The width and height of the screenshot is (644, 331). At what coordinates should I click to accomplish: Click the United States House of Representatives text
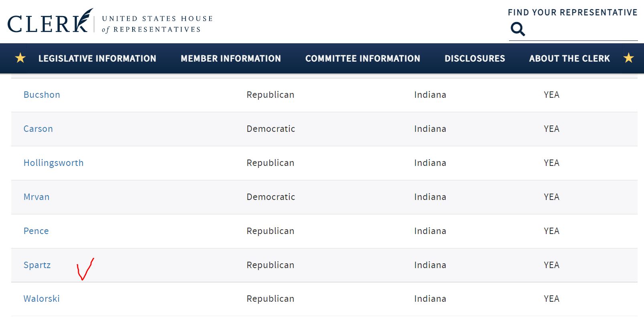157,24
